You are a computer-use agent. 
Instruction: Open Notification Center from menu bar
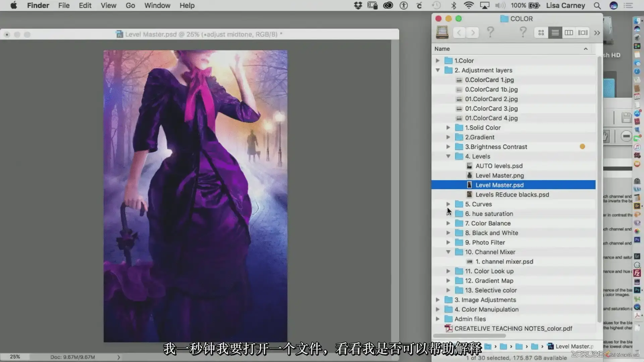(628, 5)
